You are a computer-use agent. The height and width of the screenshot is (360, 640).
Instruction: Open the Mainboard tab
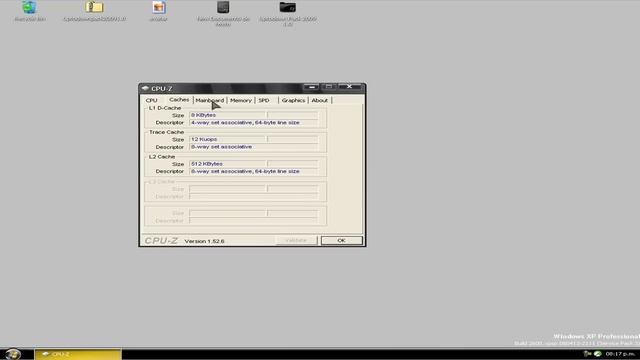(x=210, y=100)
